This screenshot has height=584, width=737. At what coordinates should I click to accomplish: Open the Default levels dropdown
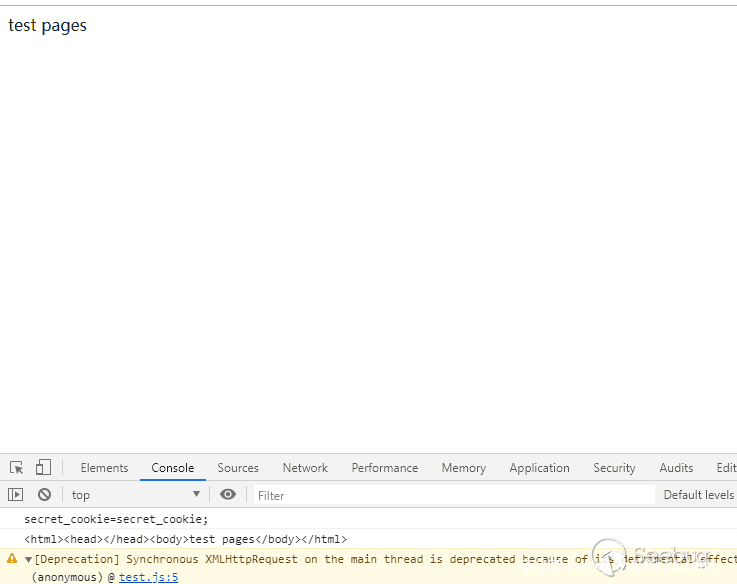(698, 495)
